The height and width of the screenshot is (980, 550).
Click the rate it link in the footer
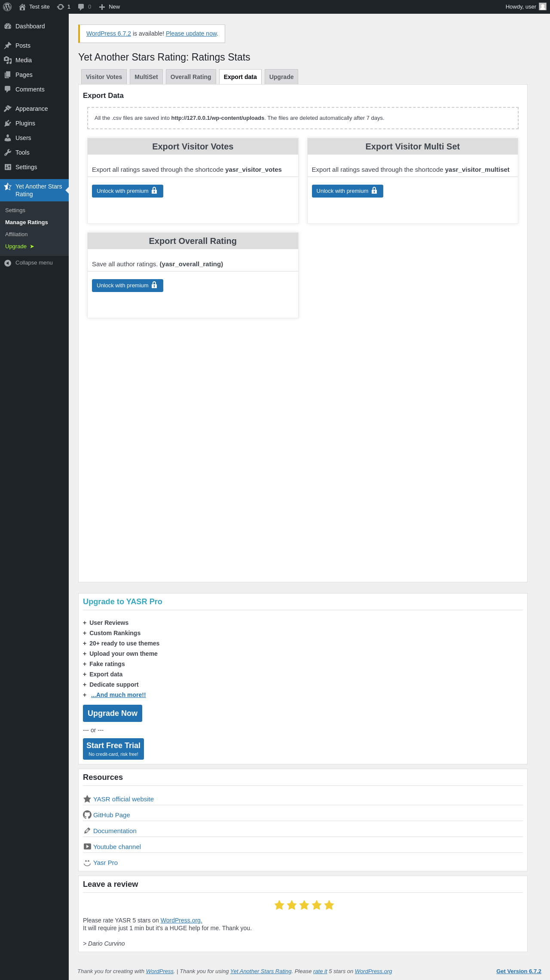[x=320, y=971]
